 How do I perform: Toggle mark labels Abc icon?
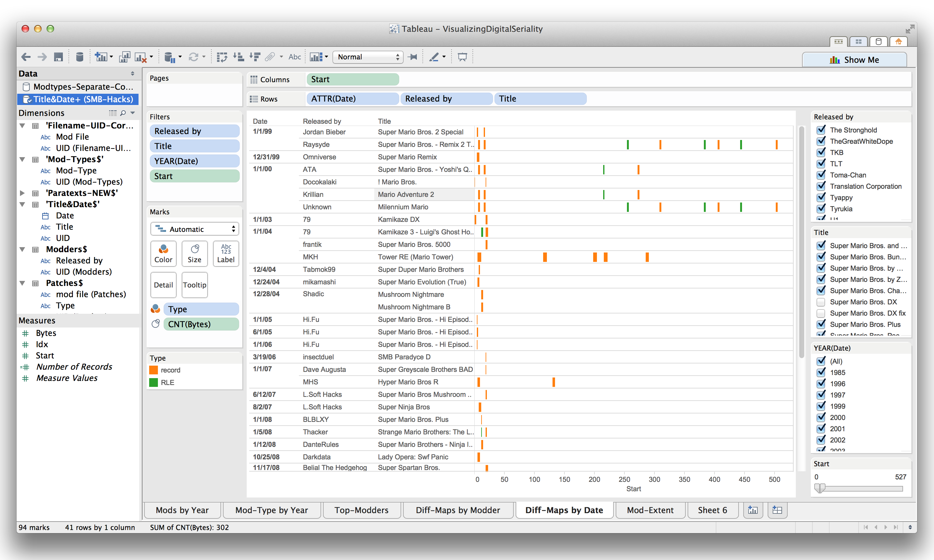coord(295,57)
